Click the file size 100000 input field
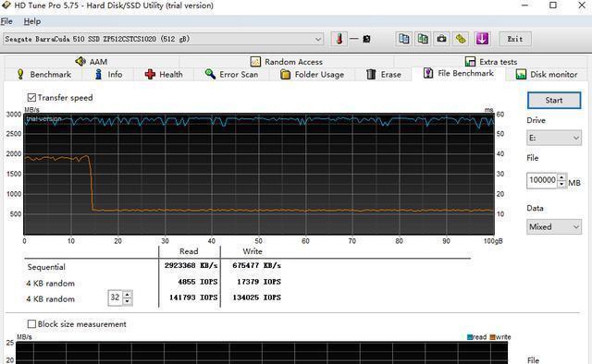Image resolution: width=592 pixels, height=364 pixels. point(542,180)
